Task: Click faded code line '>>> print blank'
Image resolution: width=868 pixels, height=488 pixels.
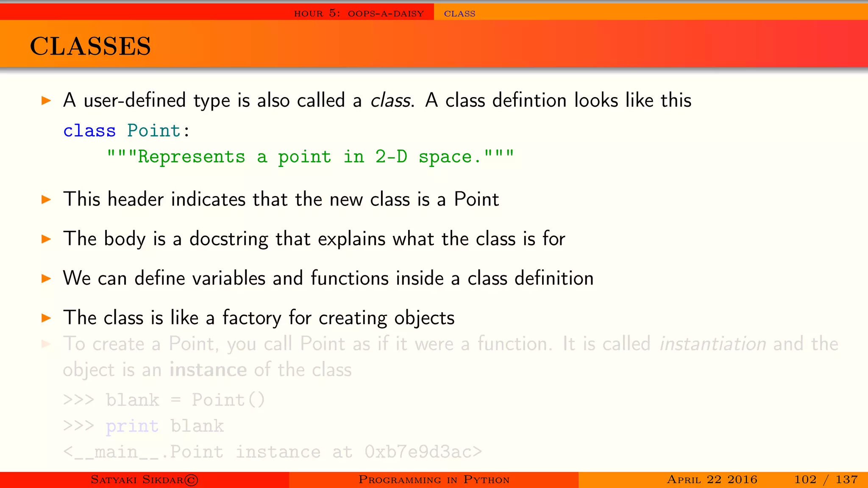Action: (143, 426)
